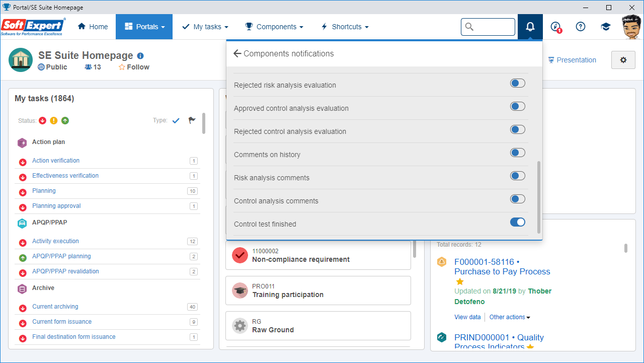Click the My tasks panel scrollbar
The height and width of the screenshot is (363, 644).
pos(204,123)
